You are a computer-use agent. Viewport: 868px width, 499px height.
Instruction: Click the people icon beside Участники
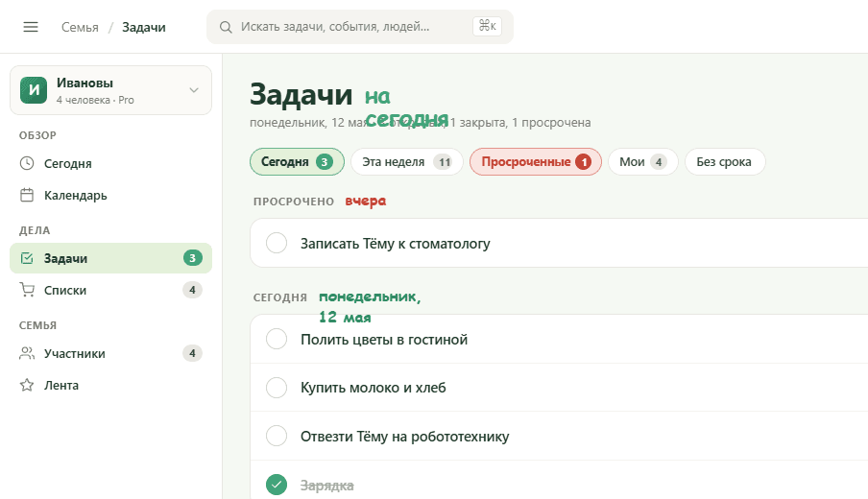click(x=27, y=353)
